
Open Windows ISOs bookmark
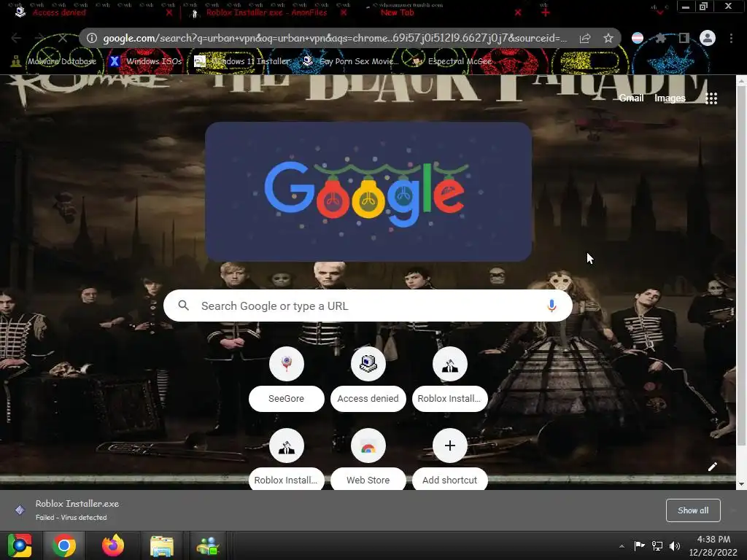[146, 61]
